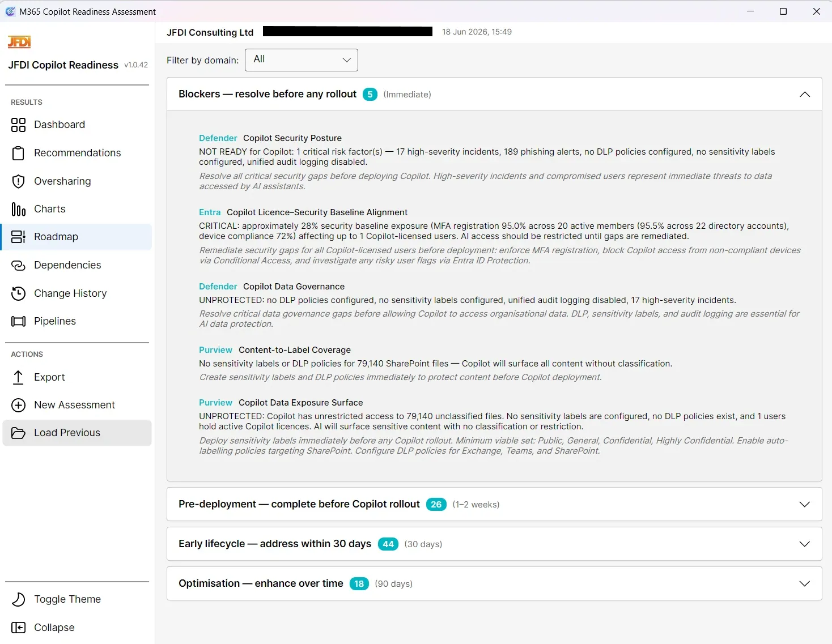Go to the Recommendations section
832x644 pixels.
(77, 153)
